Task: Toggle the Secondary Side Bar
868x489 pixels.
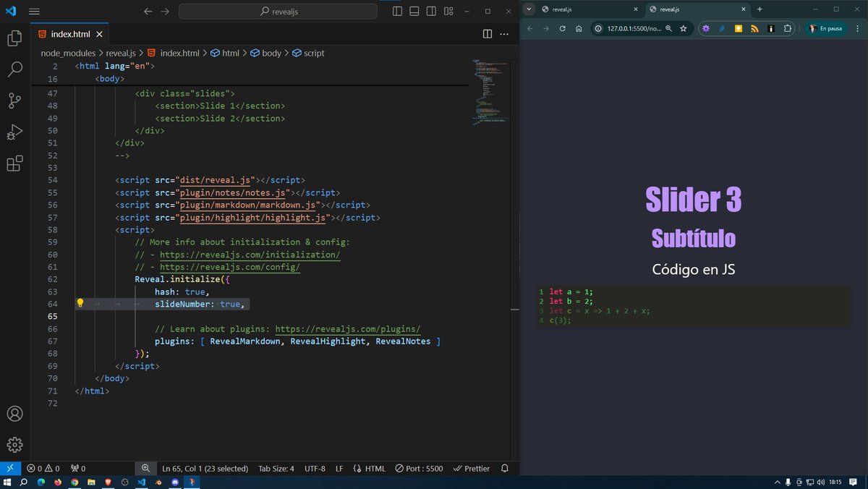Action: 430,11
